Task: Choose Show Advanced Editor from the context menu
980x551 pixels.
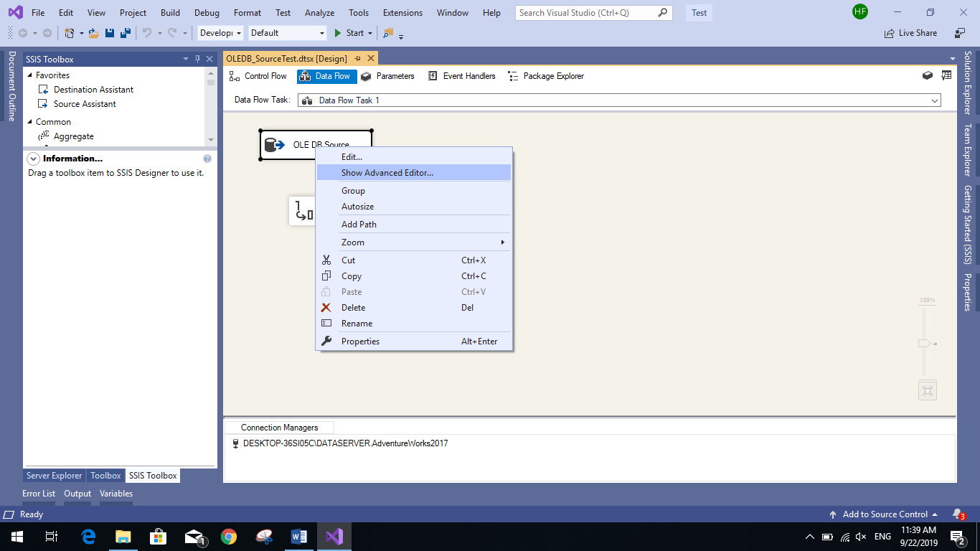Action: tap(387, 172)
